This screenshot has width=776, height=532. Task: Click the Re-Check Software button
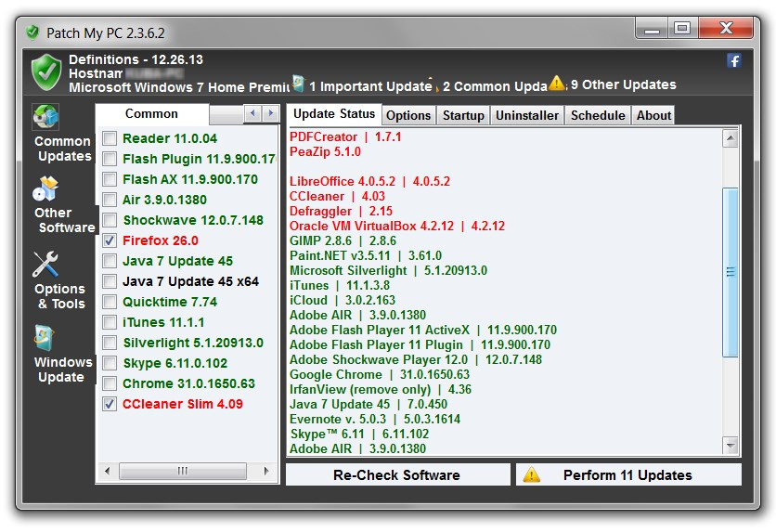pos(397,474)
